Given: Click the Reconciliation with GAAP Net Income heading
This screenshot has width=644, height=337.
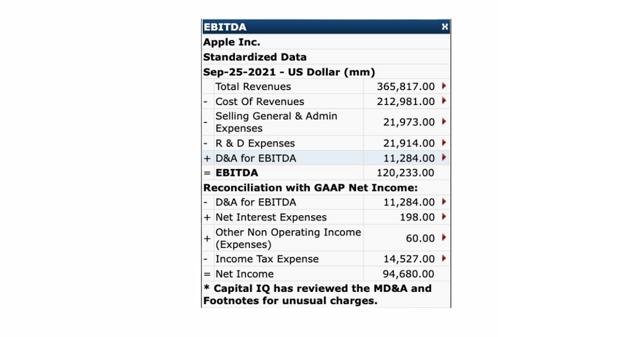Looking at the screenshot, I should click(310, 188).
